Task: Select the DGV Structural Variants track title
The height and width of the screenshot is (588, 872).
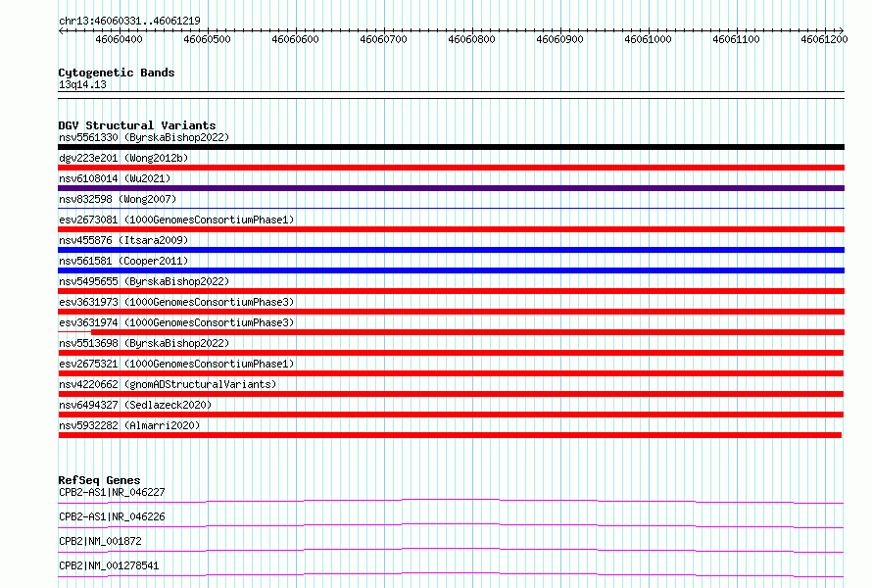Action: [x=137, y=125]
